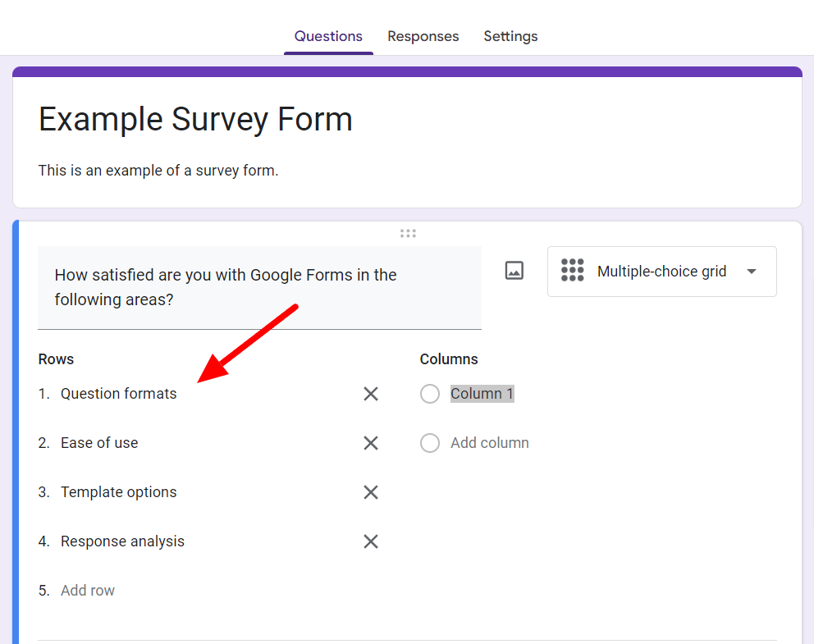
Task: Expand question type using the dropdown arrow
Action: tap(752, 272)
